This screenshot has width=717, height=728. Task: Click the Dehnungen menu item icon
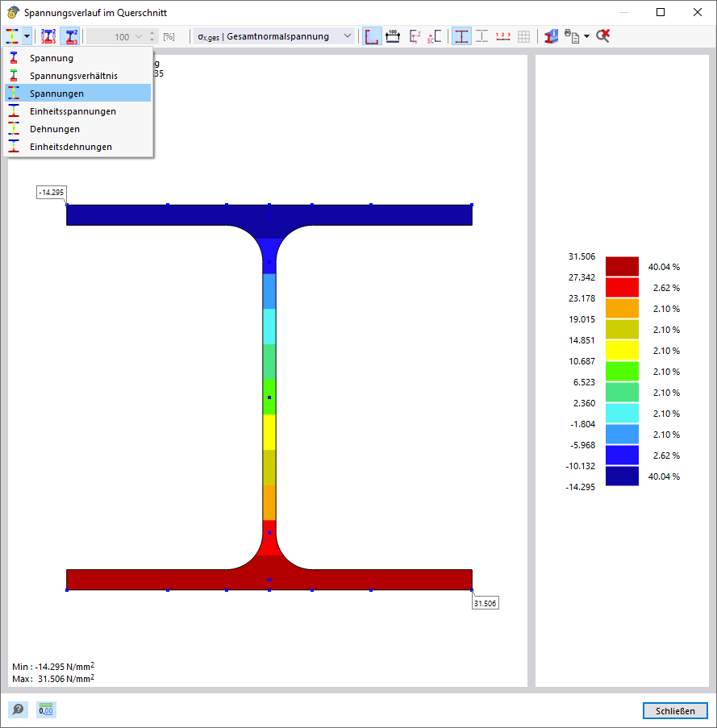click(x=14, y=128)
